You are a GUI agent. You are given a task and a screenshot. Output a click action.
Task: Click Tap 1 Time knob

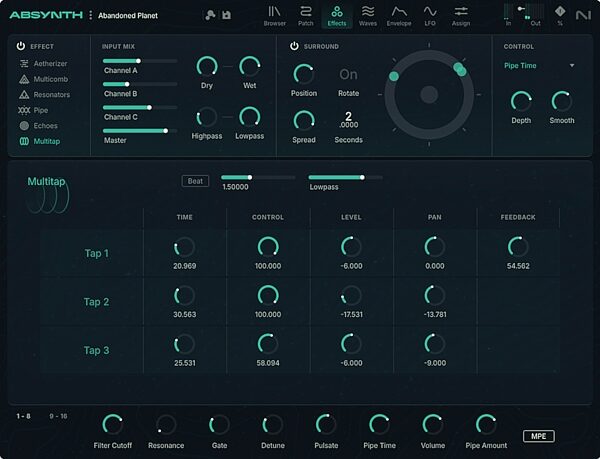pyautogui.click(x=184, y=247)
